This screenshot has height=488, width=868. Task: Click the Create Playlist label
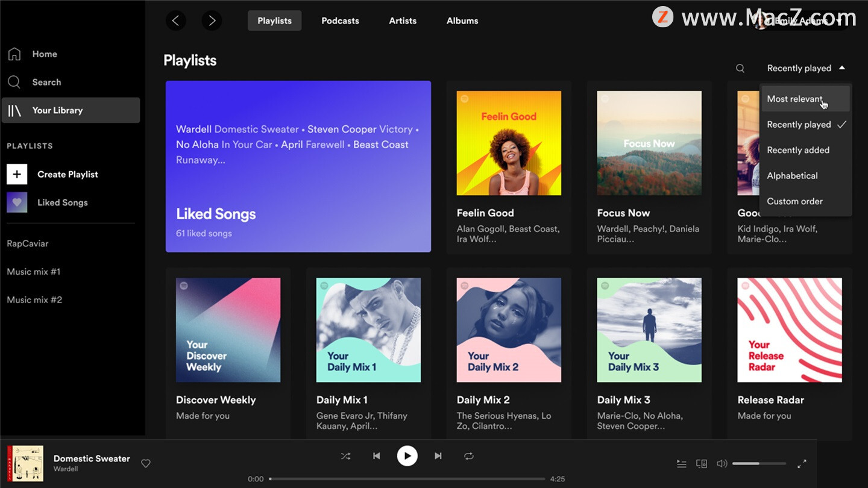pyautogui.click(x=68, y=174)
